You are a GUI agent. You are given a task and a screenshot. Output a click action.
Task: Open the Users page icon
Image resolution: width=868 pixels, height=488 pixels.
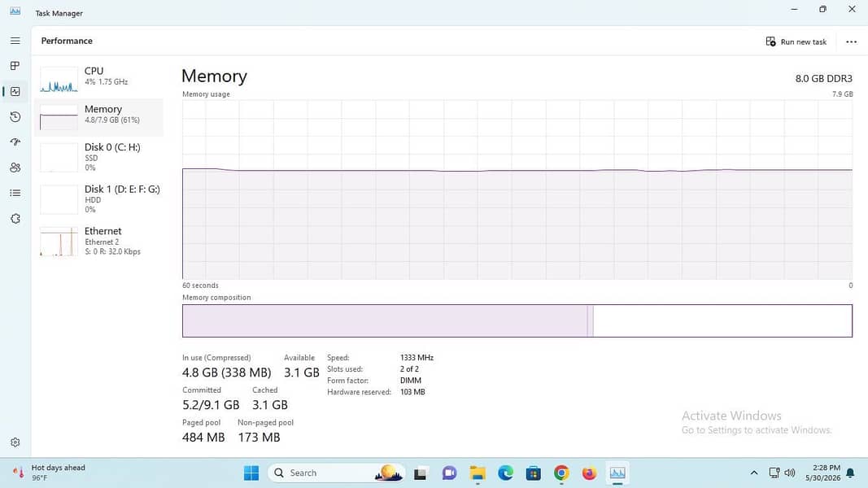coord(15,168)
